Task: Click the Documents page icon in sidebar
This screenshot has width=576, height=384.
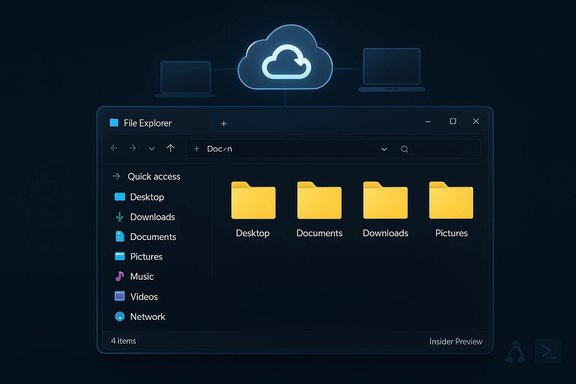Action: (x=120, y=236)
